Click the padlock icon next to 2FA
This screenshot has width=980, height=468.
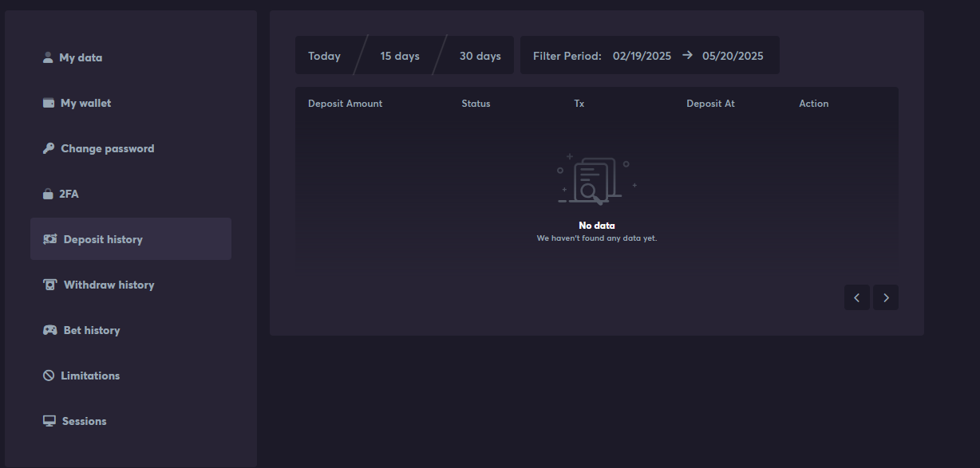click(48, 194)
